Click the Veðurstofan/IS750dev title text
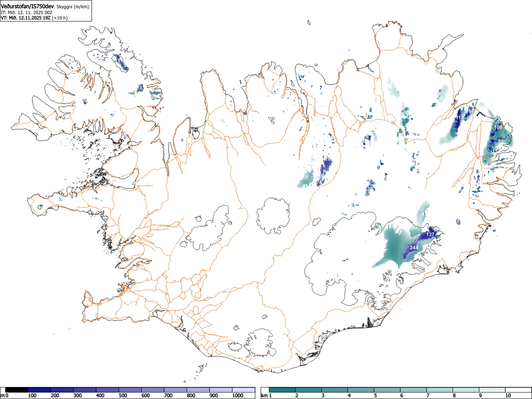Viewport: 532px width, 399px height. coord(27,7)
